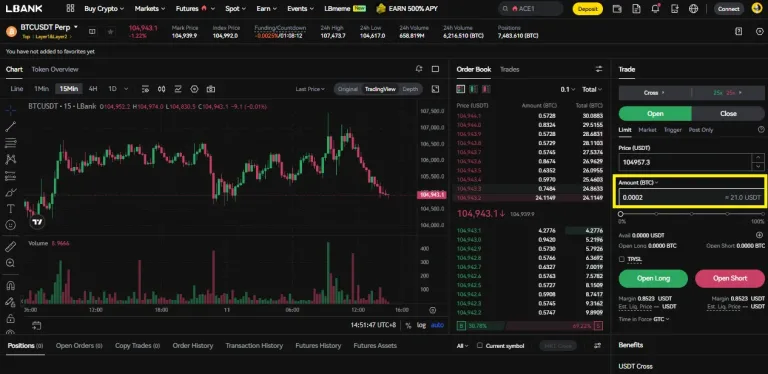Viewport: 768px width, 374px height.
Task: Click the profile avatar icon
Action: coord(757,9)
